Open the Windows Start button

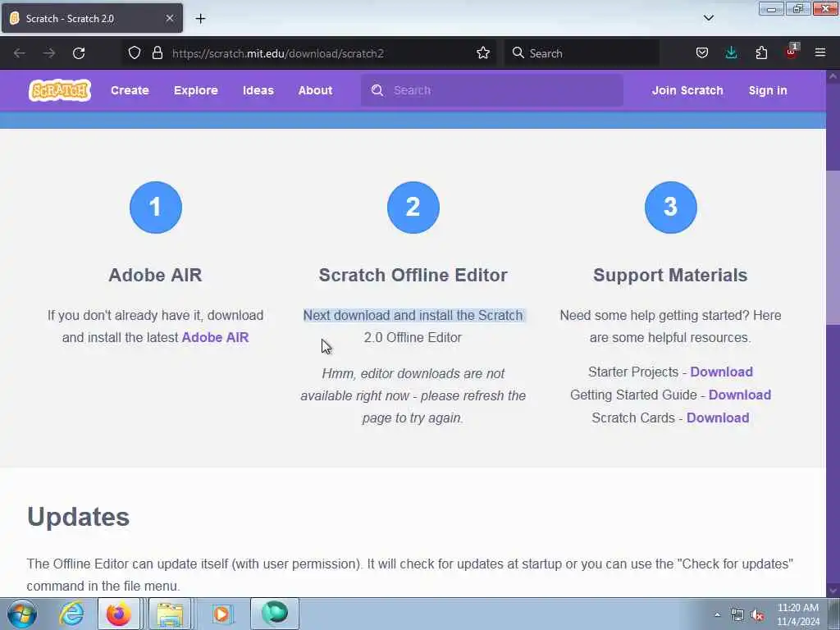22,614
